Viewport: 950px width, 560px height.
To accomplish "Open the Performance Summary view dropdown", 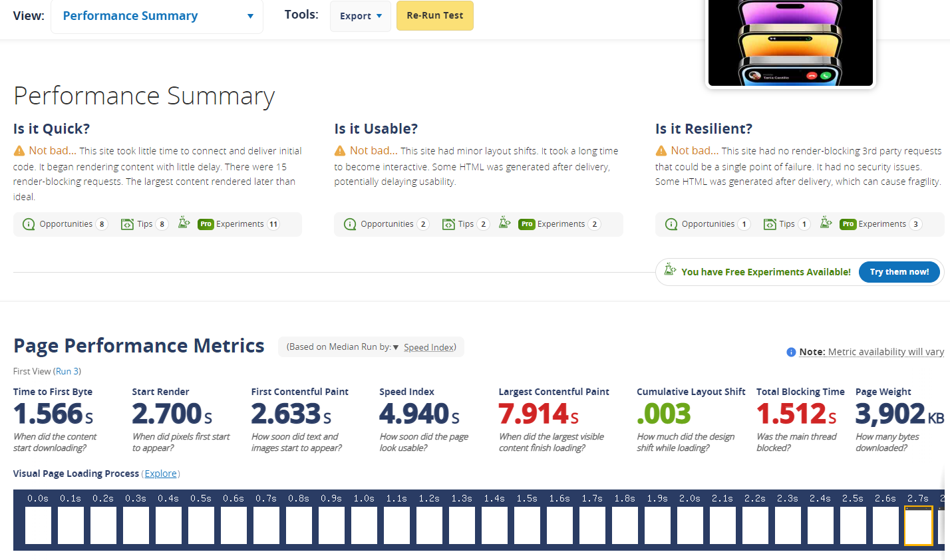I will 157,16.
